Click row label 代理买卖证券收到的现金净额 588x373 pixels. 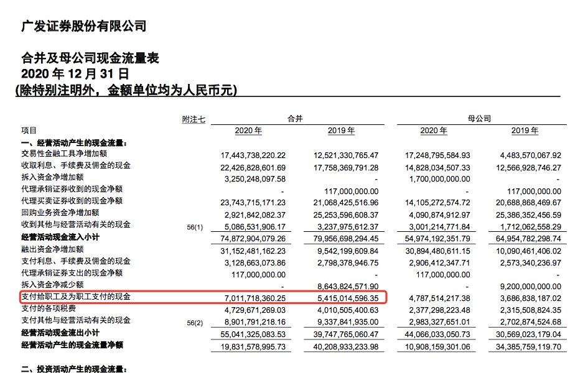(72, 201)
